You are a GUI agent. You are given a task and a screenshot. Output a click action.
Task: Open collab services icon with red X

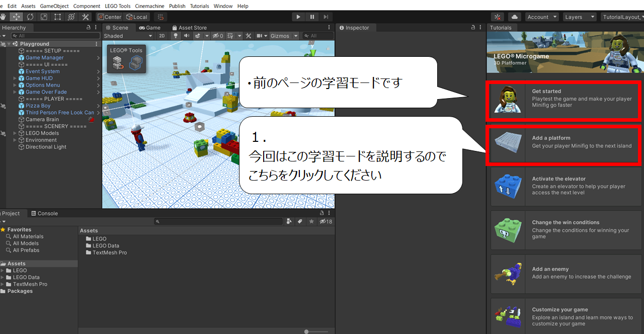[498, 17]
